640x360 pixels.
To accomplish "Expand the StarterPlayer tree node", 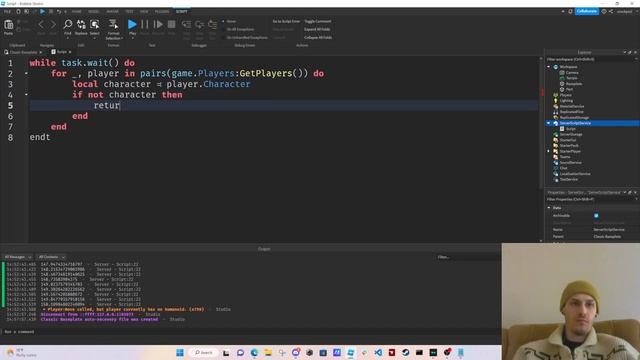I will 549,151.
